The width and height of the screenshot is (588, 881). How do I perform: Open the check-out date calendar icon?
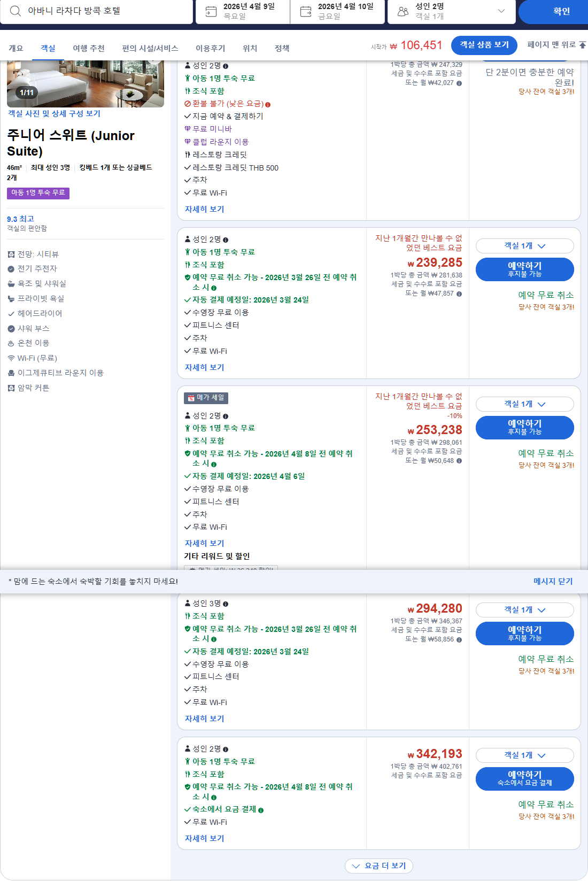pos(306,11)
